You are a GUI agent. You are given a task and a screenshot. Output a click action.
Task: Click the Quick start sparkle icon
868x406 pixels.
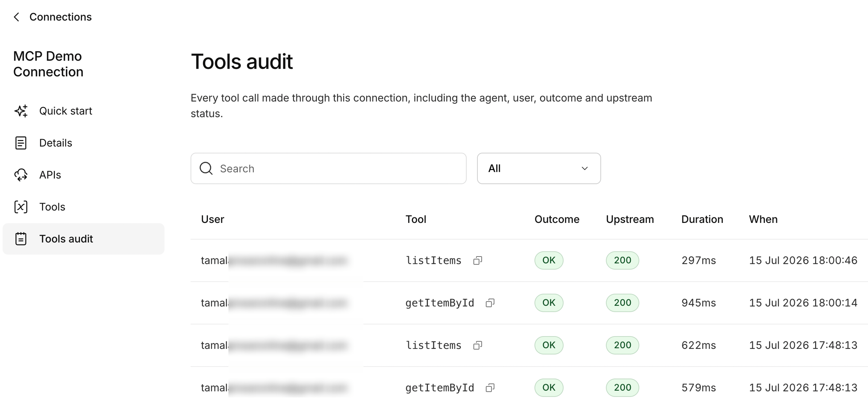click(21, 111)
